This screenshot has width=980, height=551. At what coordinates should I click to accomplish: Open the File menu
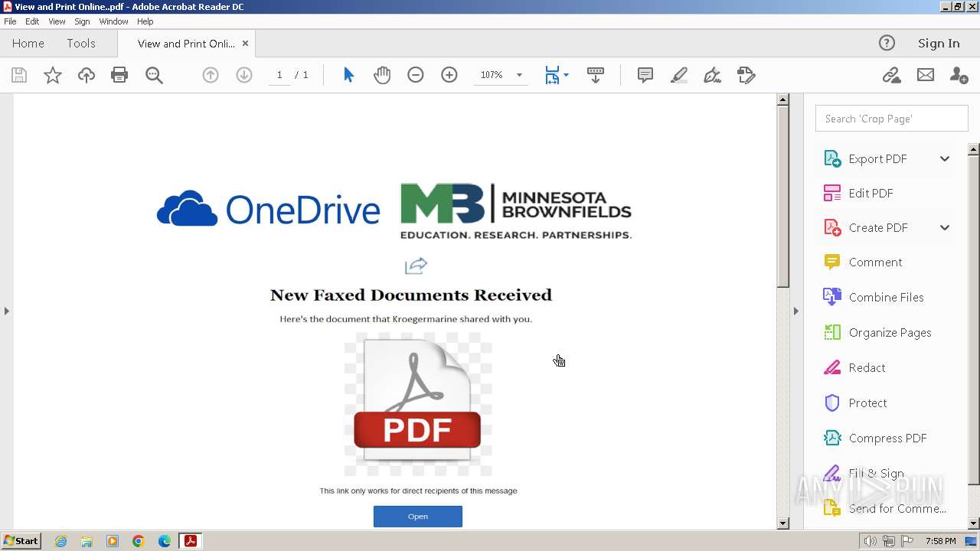(10, 21)
